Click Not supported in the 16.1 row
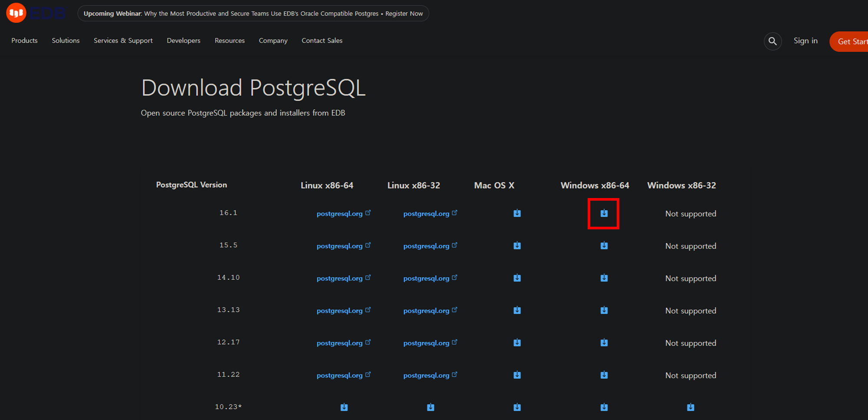 pos(690,214)
